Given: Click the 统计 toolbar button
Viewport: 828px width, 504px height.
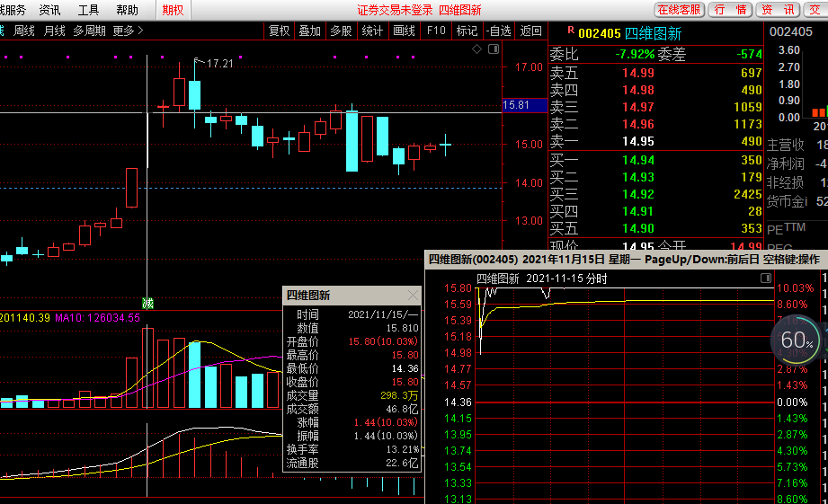Looking at the screenshot, I should pyautogui.click(x=372, y=31).
